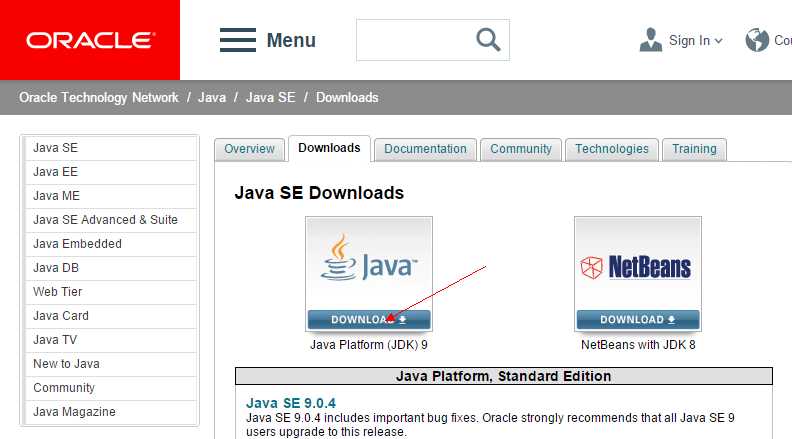
Task: Open the hamburger Menu icon
Action: tap(238, 40)
